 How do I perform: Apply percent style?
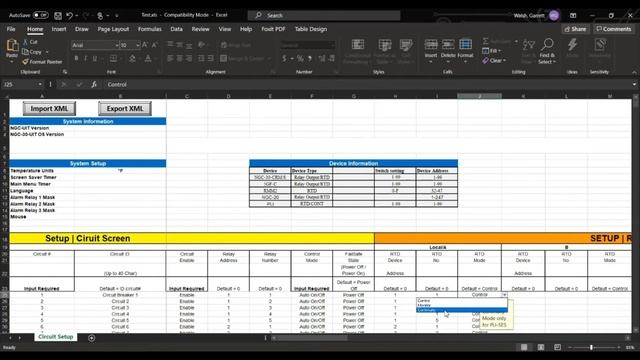300,59
